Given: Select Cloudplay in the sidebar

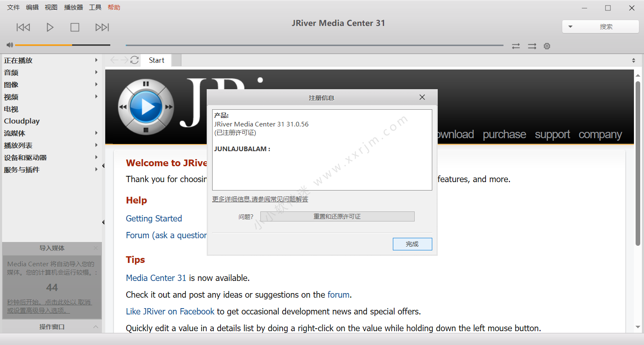Looking at the screenshot, I should coord(22,121).
